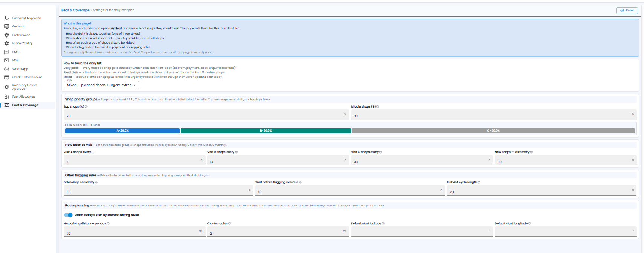Click the blue A - 20.0% split bar

point(122,131)
